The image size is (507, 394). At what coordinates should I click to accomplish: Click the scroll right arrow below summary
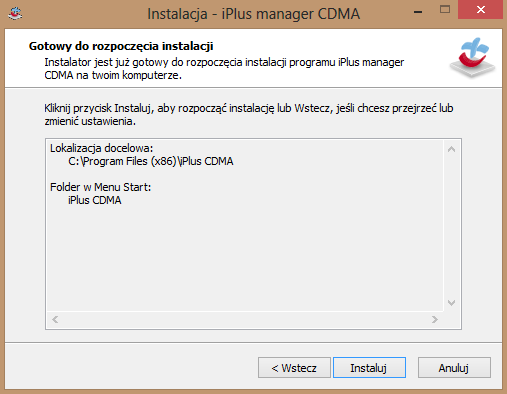pos(435,319)
